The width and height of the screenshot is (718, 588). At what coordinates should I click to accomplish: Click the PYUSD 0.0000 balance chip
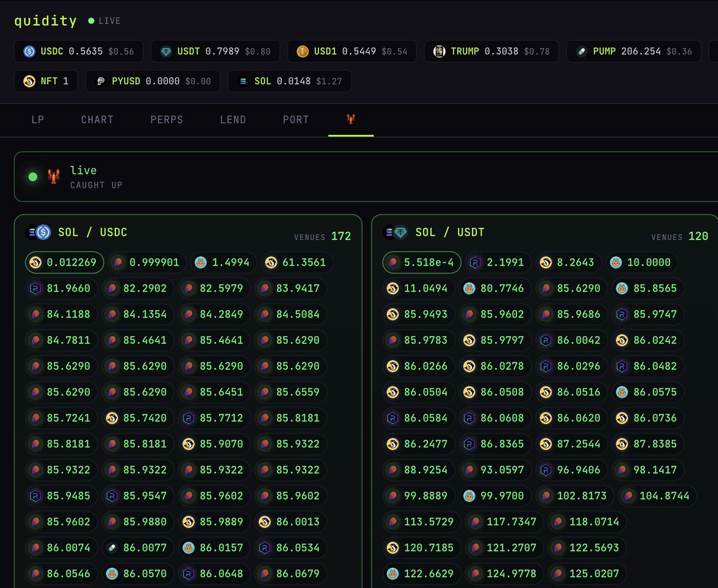coord(153,81)
